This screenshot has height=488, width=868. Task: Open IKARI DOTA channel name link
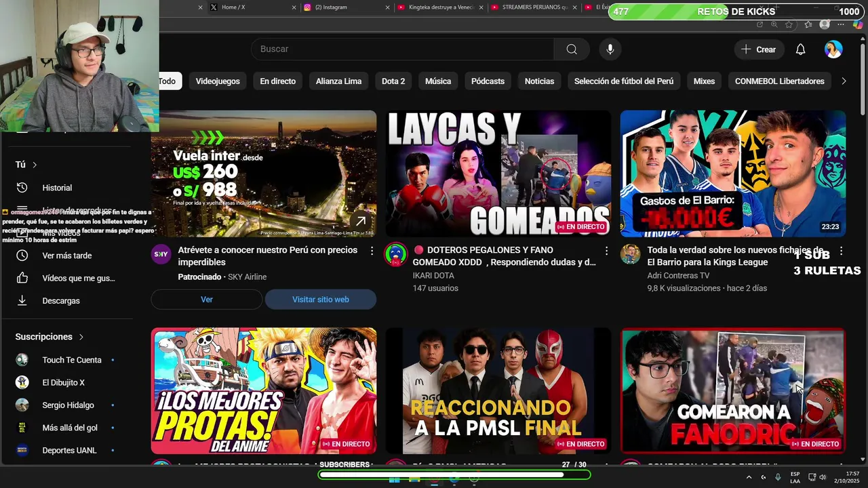click(x=433, y=276)
